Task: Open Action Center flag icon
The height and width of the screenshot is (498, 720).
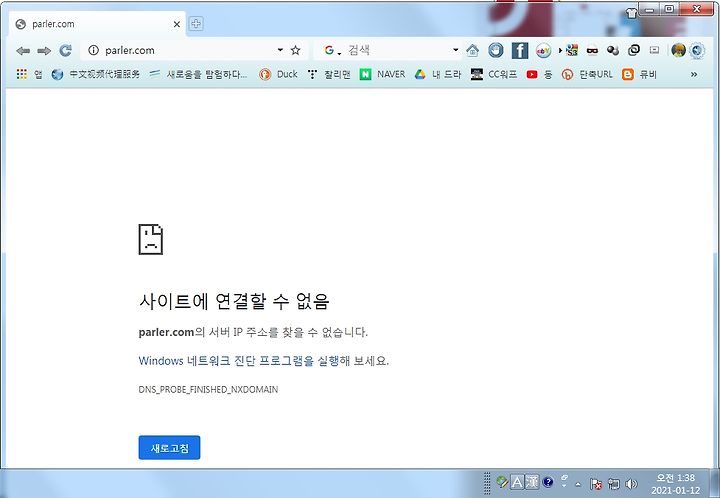Action: tap(596, 484)
